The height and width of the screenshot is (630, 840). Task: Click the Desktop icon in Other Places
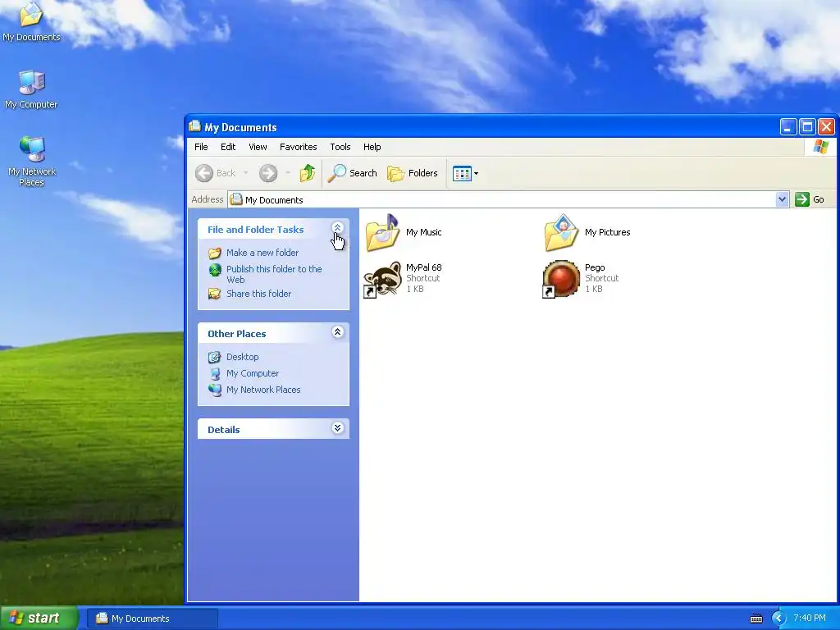pyautogui.click(x=215, y=357)
